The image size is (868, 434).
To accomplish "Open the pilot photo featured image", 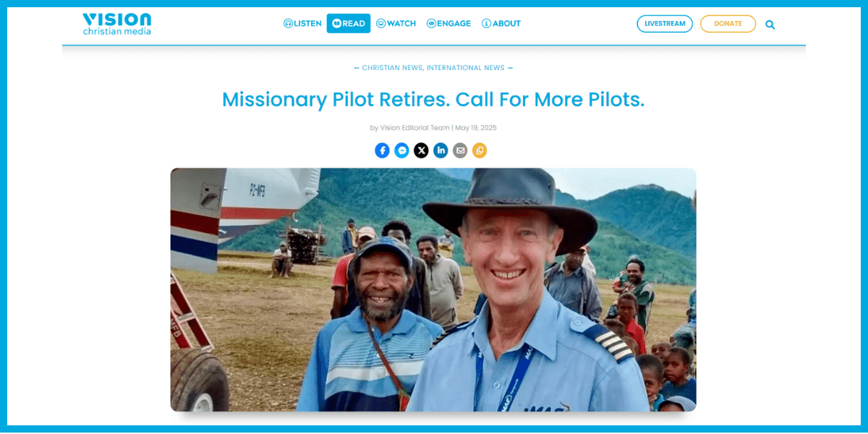I will point(433,290).
